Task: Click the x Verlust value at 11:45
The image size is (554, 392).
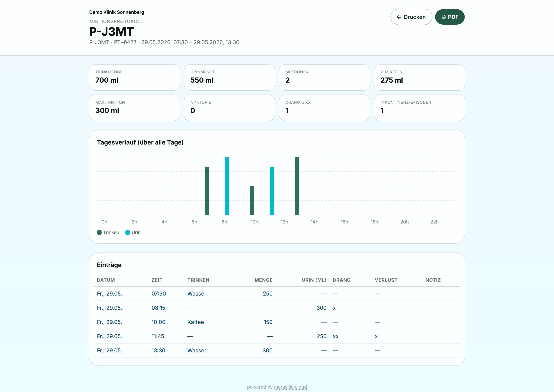Action: [376, 336]
